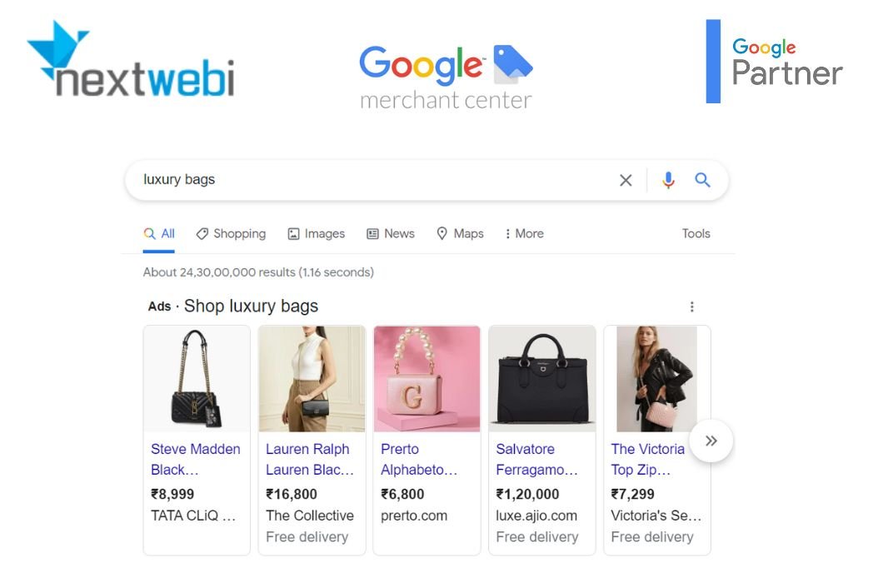883x588 pixels.
Task: Open the Steve Madden Black bag listing
Action: (196, 459)
